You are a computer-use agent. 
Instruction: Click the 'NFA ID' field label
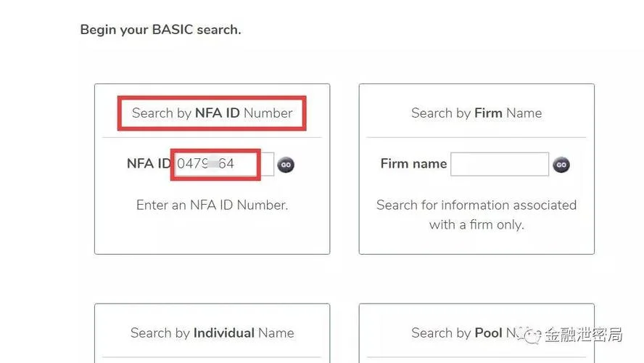point(149,163)
